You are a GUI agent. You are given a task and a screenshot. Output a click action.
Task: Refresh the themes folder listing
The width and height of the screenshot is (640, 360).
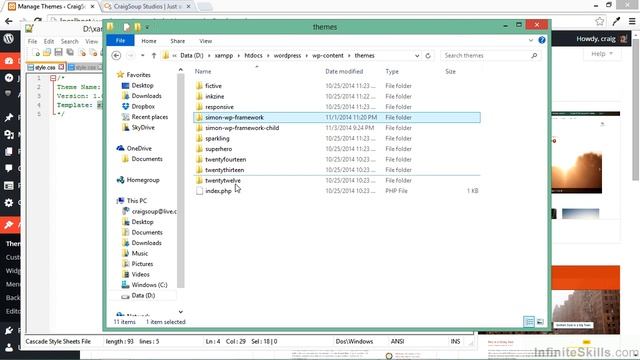(428, 56)
